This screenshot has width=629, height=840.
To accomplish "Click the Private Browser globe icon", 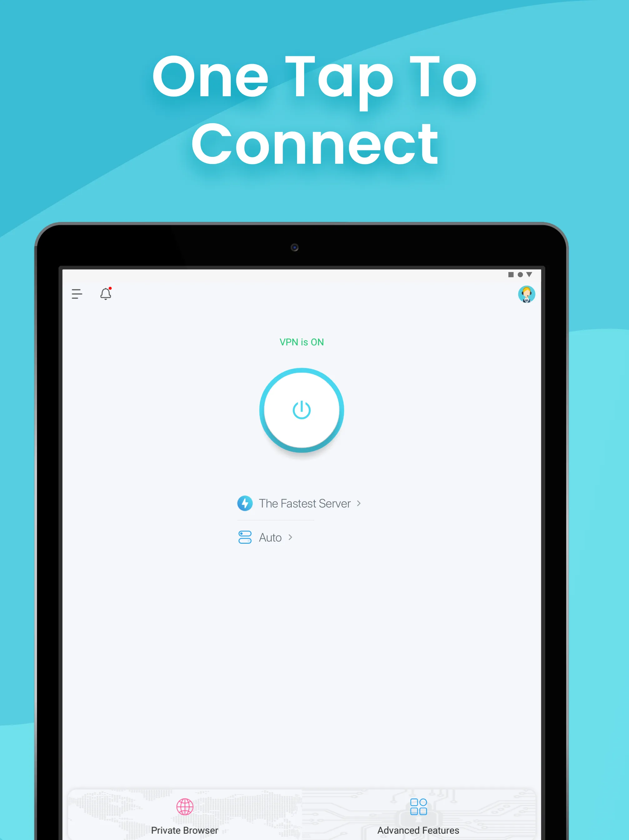I will (x=184, y=805).
